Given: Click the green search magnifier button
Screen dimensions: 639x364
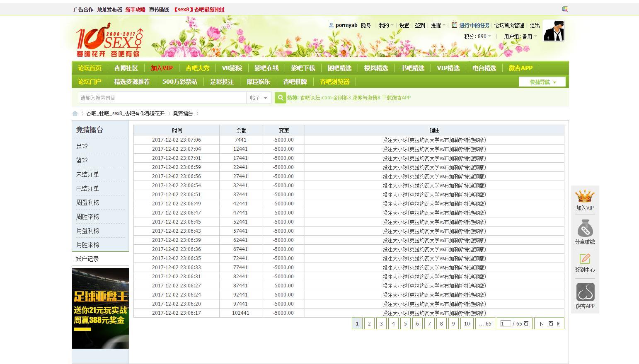Looking at the screenshot, I should [x=280, y=98].
